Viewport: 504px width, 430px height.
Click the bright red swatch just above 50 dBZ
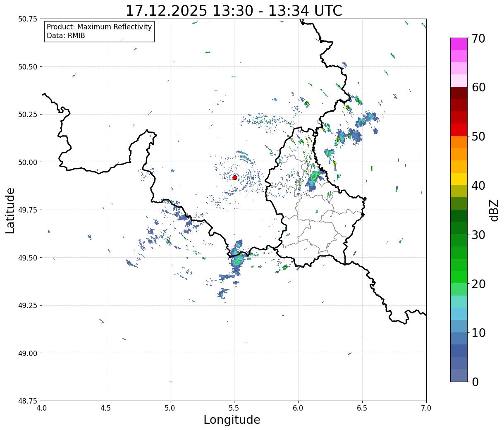[x=459, y=130]
